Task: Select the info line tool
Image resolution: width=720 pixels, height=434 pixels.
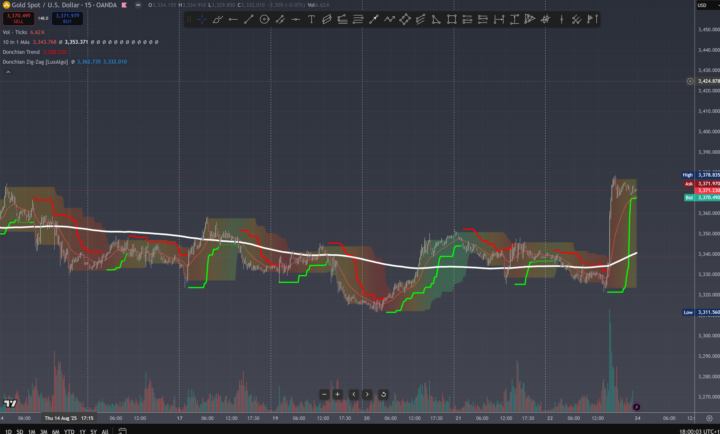Action: click(x=374, y=19)
